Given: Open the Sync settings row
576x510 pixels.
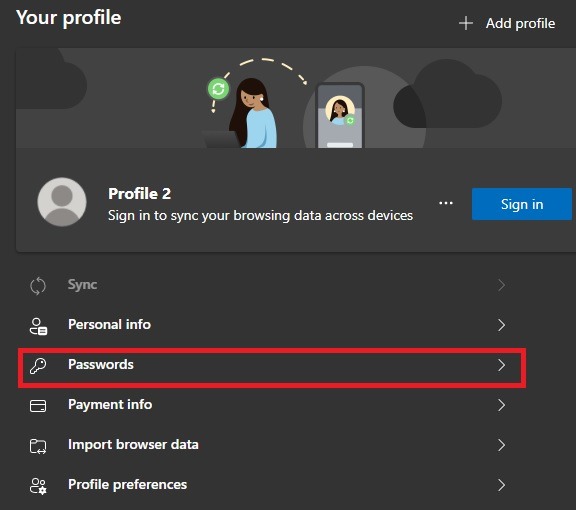Looking at the screenshot, I should 272,285.
